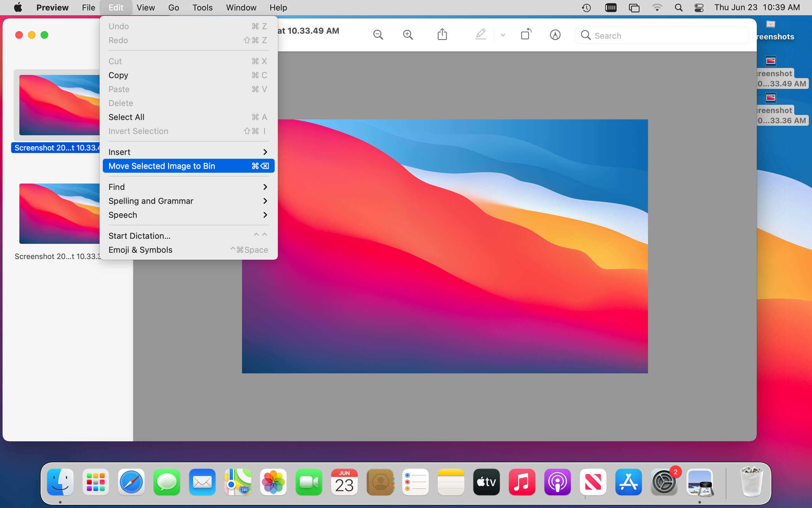Click the screen mirroring menu bar icon
812x508 pixels.
(634, 7)
